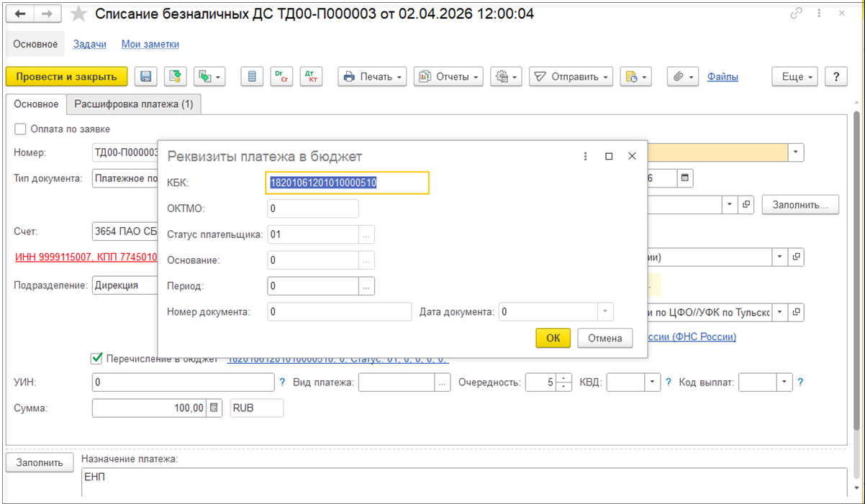Click the save (floppy disk) icon

click(146, 77)
